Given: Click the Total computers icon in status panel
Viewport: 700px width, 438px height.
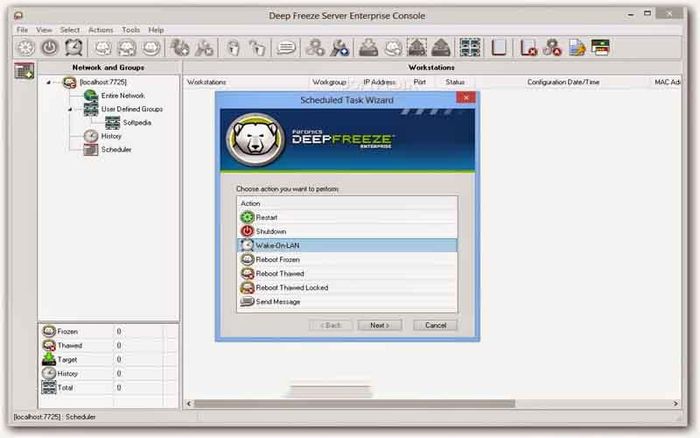Looking at the screenshot, I should [49, 387].
